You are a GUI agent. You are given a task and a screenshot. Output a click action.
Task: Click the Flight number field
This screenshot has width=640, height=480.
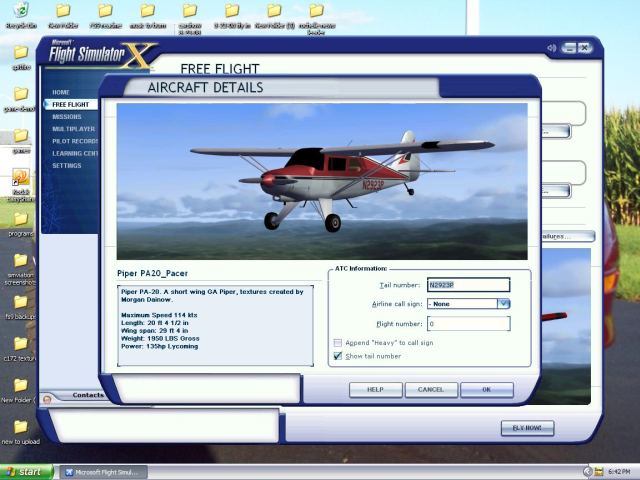pos(469,324)
